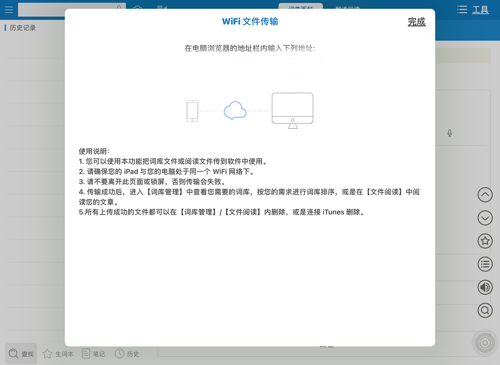Click the up chevron circle button
This screenshot has width=500, height=365.
(x=485, y=195)
